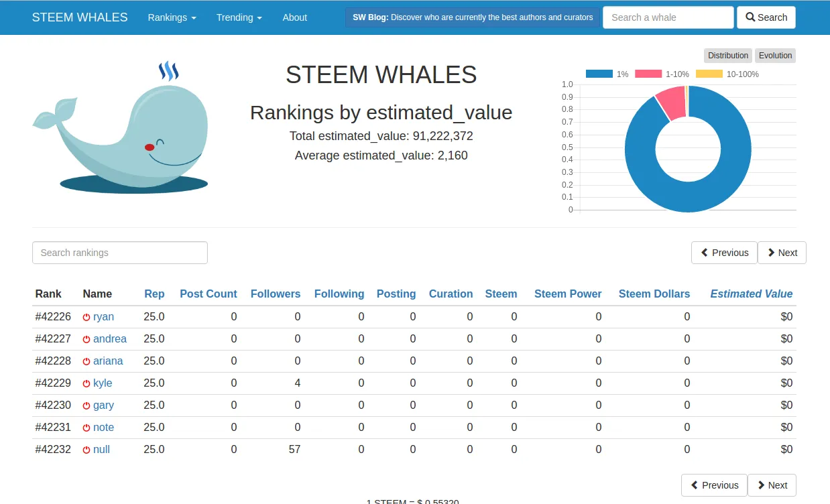830x504 pixels.
Task: Click the magnifier Search button in navbar
Action: (766, 17)
